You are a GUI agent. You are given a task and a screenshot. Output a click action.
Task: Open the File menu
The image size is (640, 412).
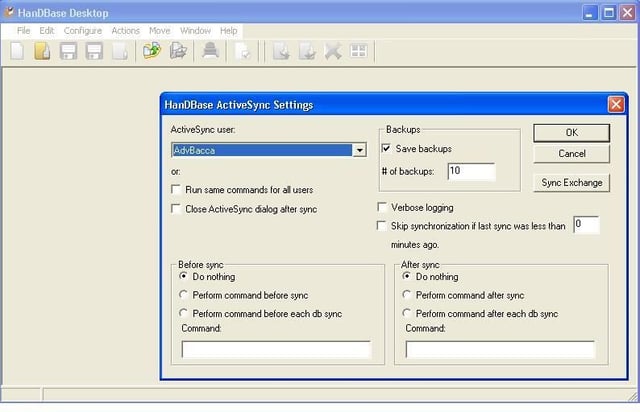point(23,31)
